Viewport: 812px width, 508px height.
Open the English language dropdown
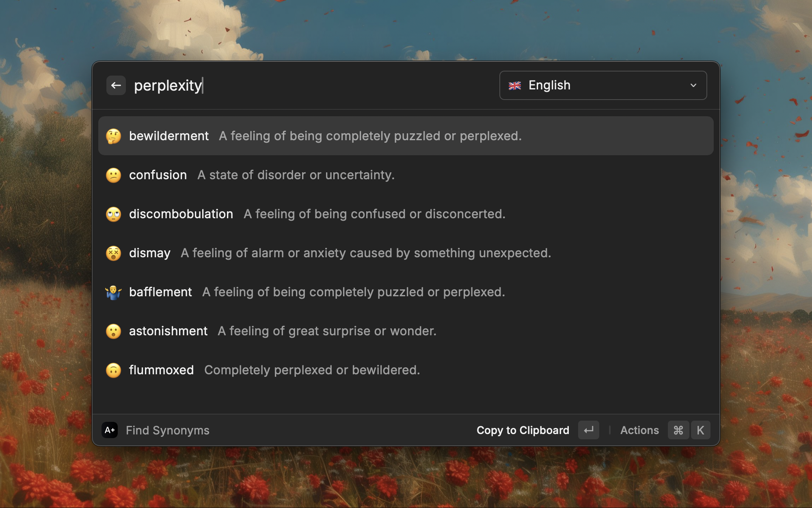[x=603, y=85]
